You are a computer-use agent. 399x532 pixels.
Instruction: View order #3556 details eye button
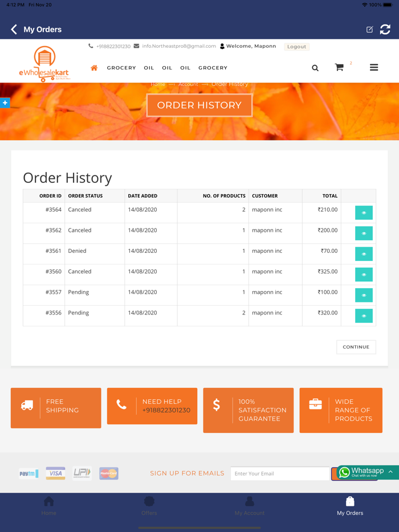[364, 316]
